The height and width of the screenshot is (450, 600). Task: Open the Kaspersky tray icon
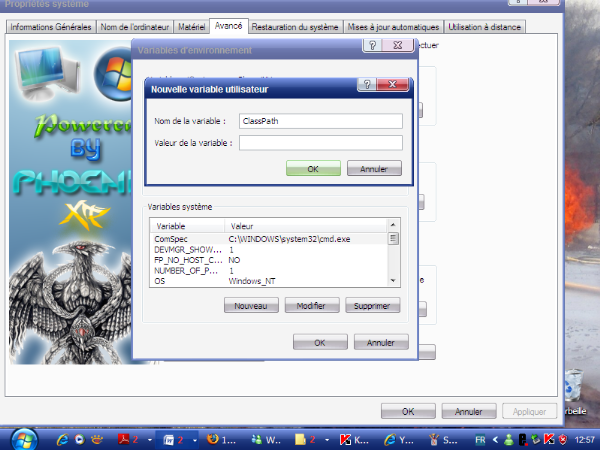(x=549, y=440)
